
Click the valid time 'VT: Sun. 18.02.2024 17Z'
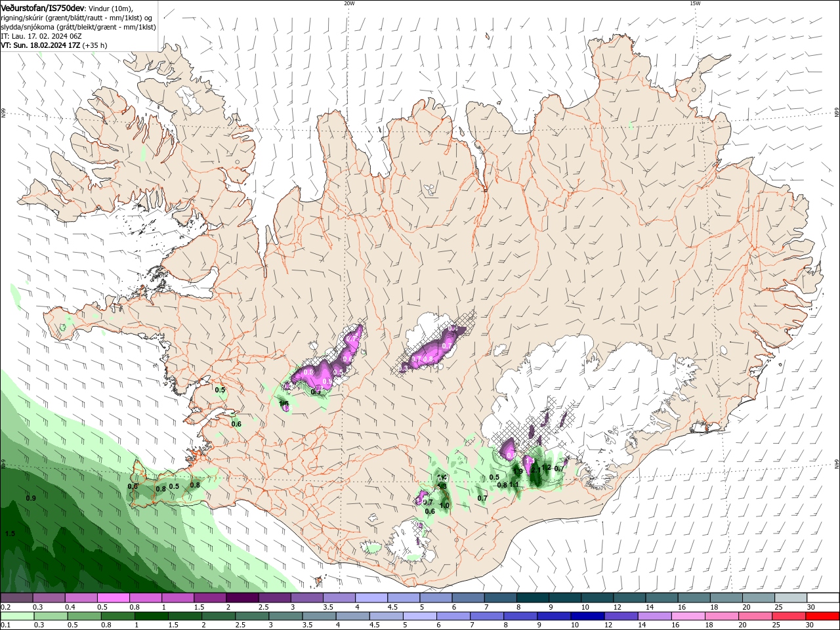tap(41, 45)
